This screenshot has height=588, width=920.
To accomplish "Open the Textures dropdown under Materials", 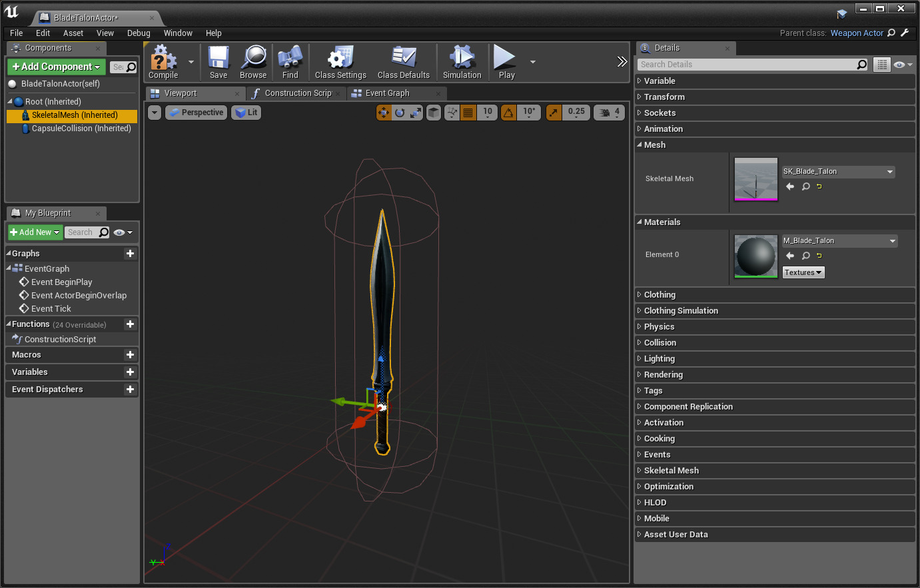I will (x=803, y=272).
